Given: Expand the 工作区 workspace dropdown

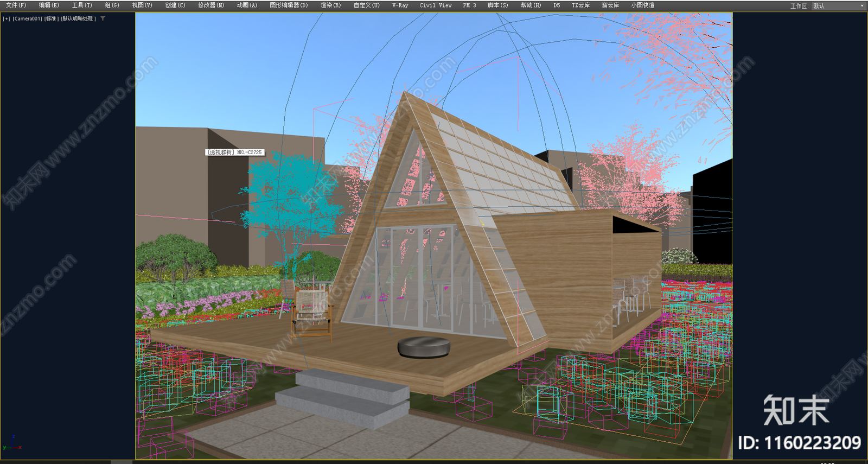Looking at the screenshot, I should (839, 5).
